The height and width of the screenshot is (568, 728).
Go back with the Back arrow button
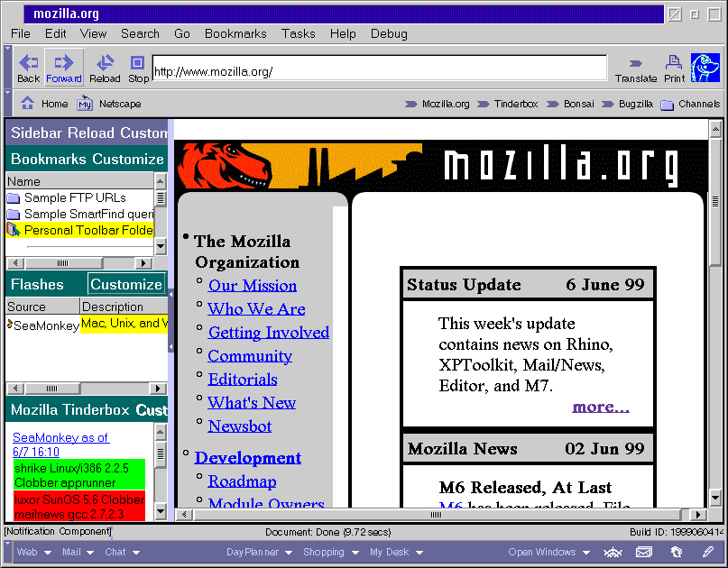click(28, 68)
